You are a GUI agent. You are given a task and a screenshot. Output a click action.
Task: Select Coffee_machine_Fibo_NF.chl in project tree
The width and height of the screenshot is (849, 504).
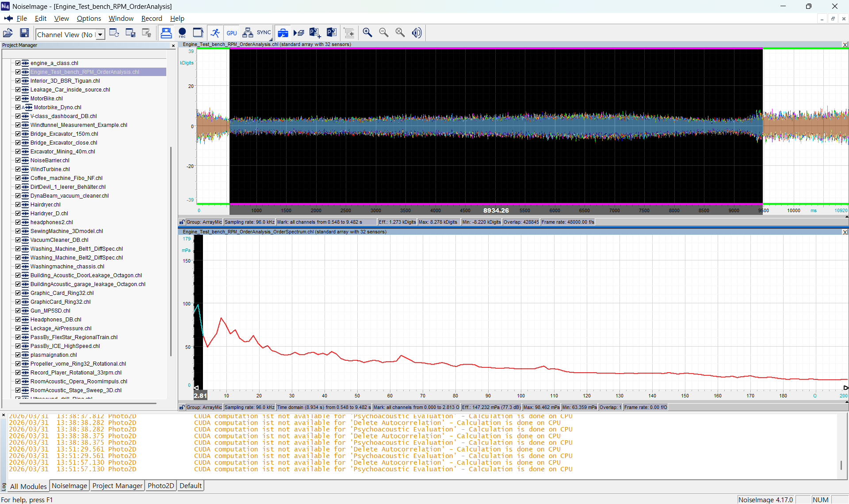coord(66,178)
